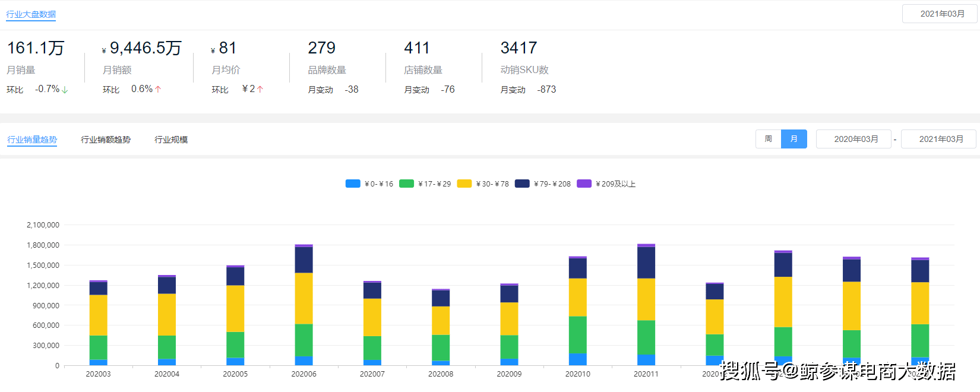The width and height of the screenshot is (980, 392).
Task: Click the 1,200,000 y-axis label
Action: tap(43, 285)
